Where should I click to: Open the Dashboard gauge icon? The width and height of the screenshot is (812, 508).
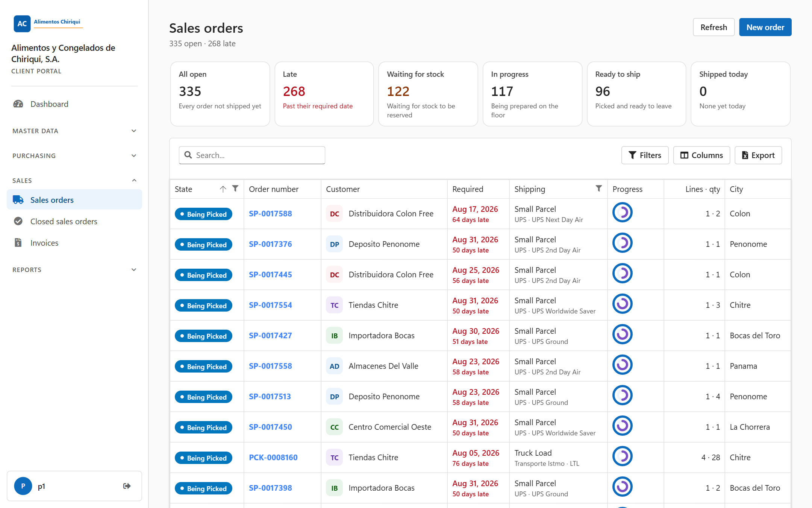point(18,104)
